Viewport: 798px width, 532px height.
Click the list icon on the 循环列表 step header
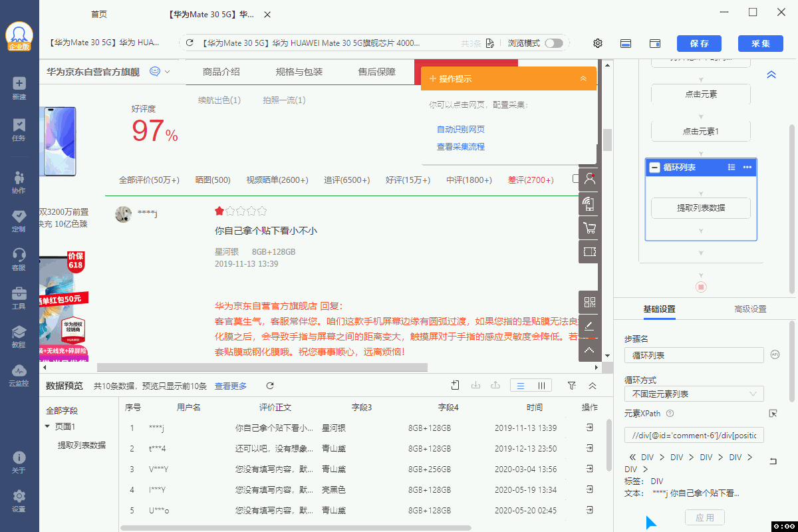click(731, 167)
